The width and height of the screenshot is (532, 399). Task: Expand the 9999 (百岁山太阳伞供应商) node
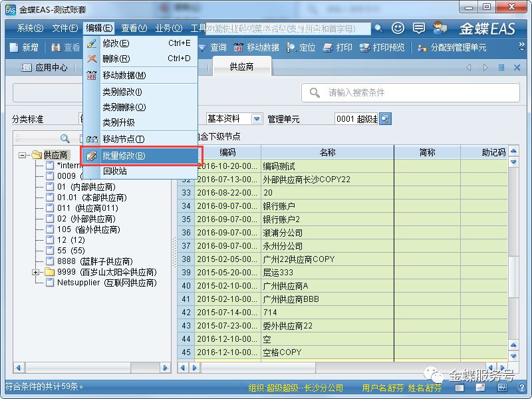[35, 272]
